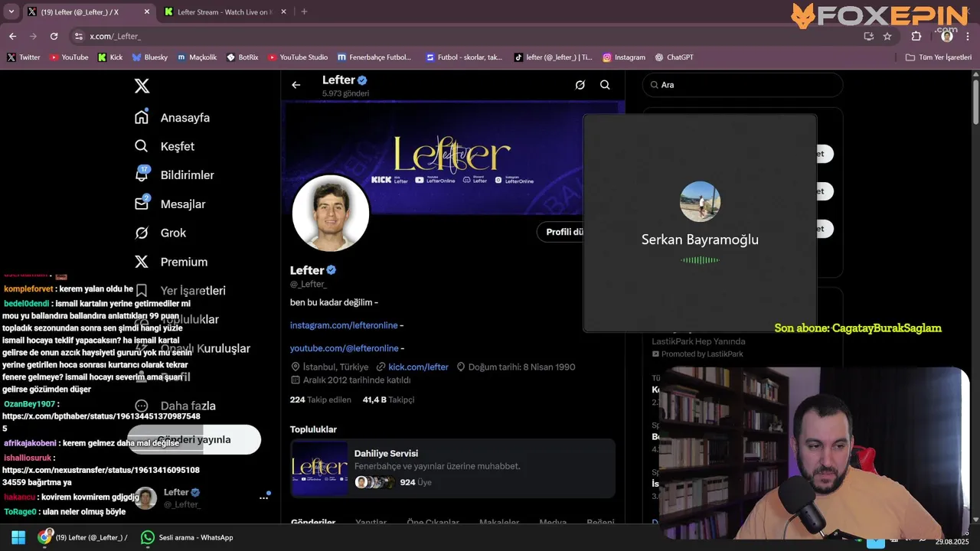The image size is (980, 551).
Task: Open Tüm Yer İşaretleri folder
Action: pyautogui.click(x=939, y=57)
